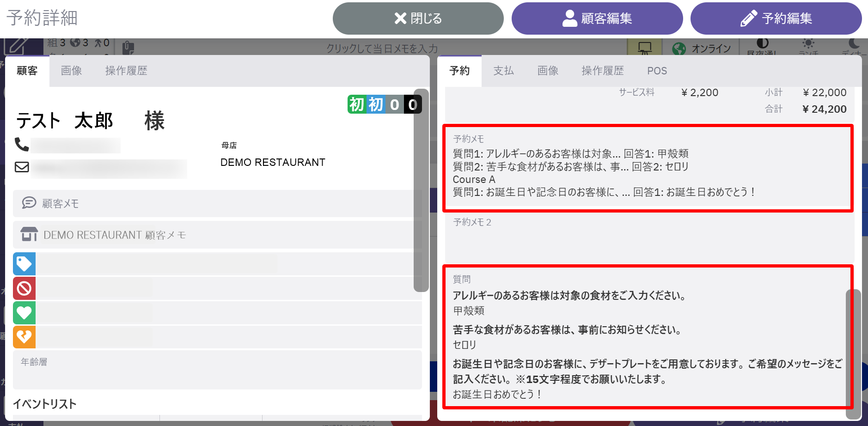This screenshot has width=868, height=426.
Task: Click the blue tag icon
Action: (24, 264)
